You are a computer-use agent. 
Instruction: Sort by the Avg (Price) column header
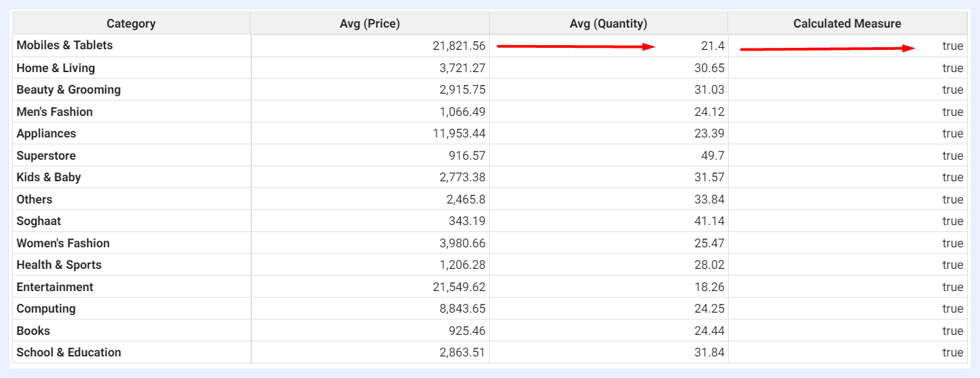[x=370, y=24]
